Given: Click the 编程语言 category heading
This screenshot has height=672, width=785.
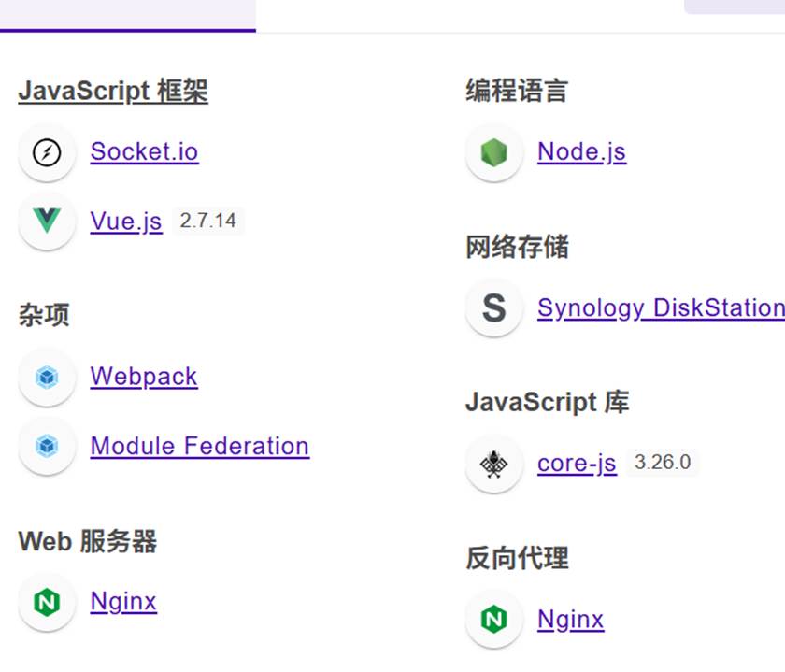Looking at the screenshot, I should [x=517, y=92].
